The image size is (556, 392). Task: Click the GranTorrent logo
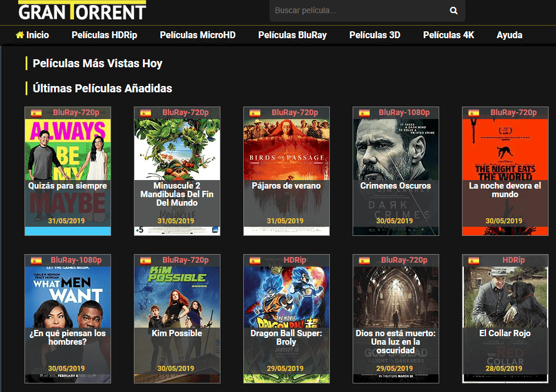82,10
